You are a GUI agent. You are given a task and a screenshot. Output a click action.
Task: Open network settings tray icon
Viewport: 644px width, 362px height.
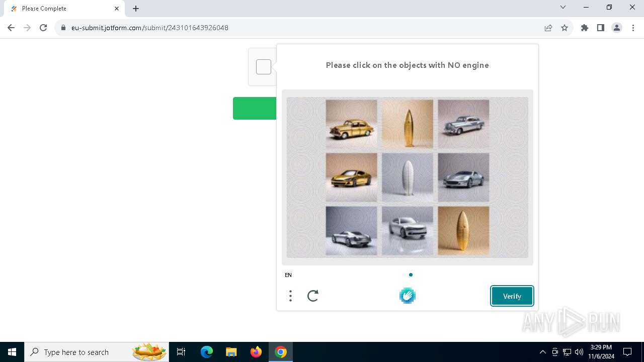[x=567, y=352]
